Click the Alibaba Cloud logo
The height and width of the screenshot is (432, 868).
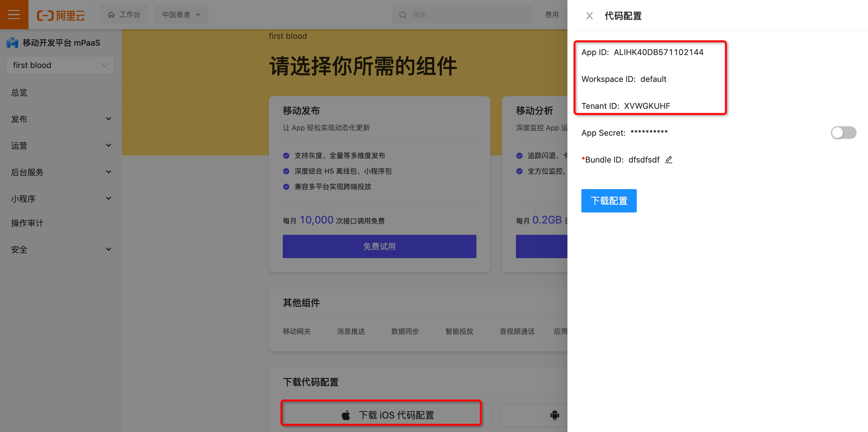pyautogui.click(x=61, y=15)
